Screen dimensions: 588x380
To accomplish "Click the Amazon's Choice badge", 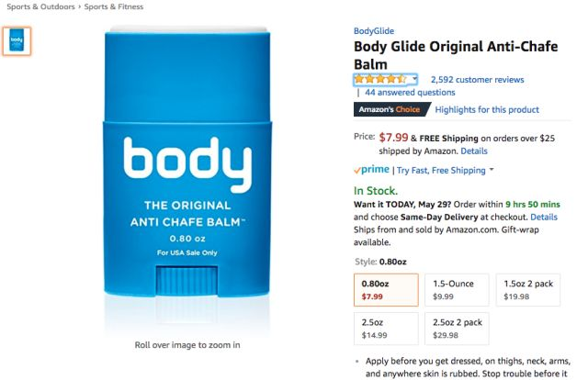I will (x=392, y=109).
